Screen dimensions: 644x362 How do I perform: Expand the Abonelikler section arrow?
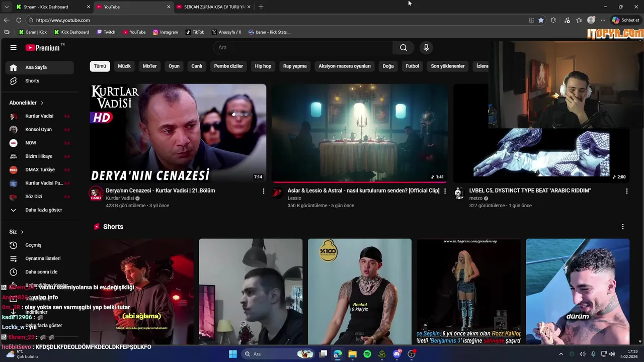point(42,103)
